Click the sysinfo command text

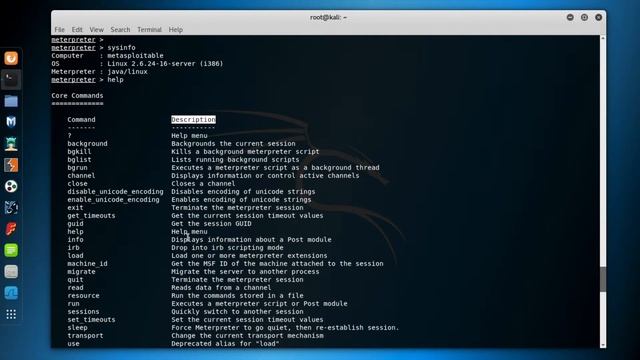pos(121,48)
